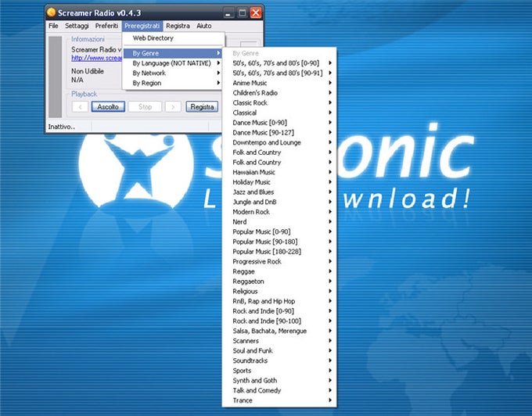Open Children's Radio genre

279,93
